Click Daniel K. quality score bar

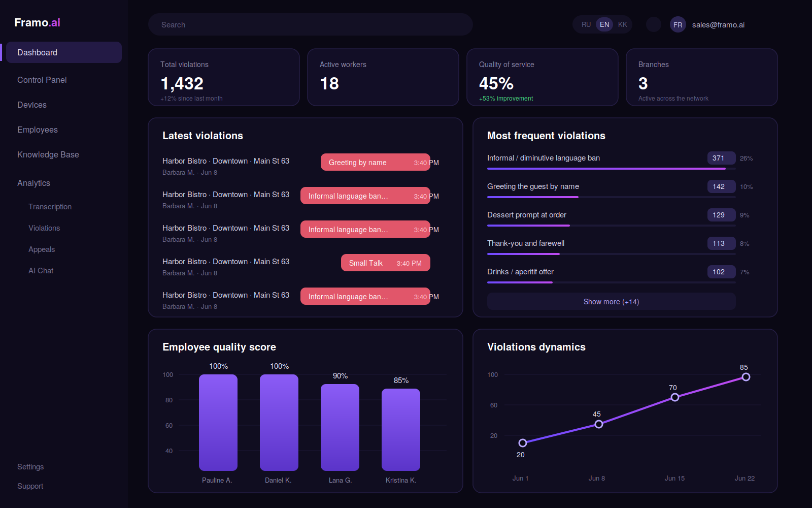point(279,423)
